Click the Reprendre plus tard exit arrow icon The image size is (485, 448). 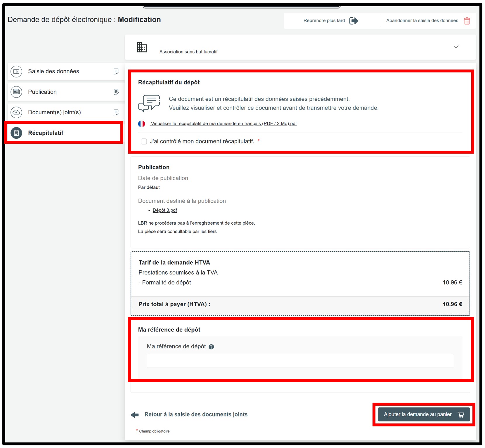[354, 21]
